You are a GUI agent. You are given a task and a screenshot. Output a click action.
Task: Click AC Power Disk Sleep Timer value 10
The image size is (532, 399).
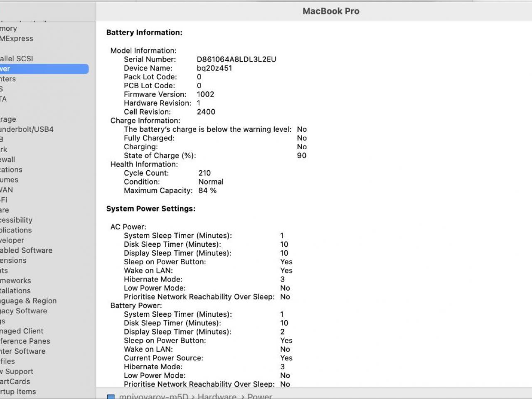(x=284, y=244)
